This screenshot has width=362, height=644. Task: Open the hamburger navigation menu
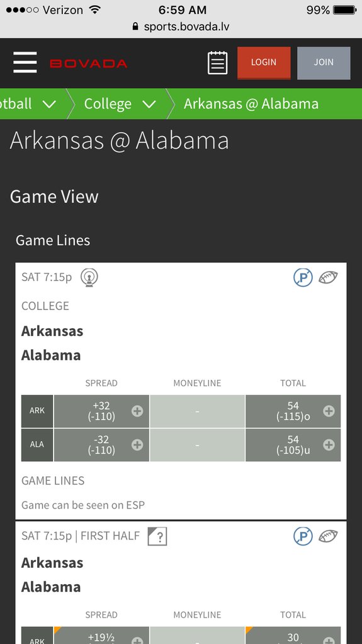point(25,62)
